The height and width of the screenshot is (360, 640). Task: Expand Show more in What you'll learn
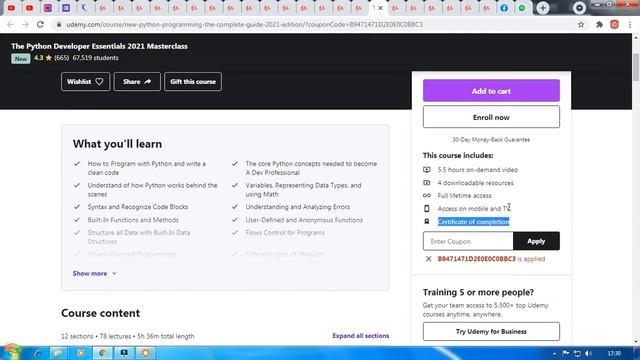(95, 273)
